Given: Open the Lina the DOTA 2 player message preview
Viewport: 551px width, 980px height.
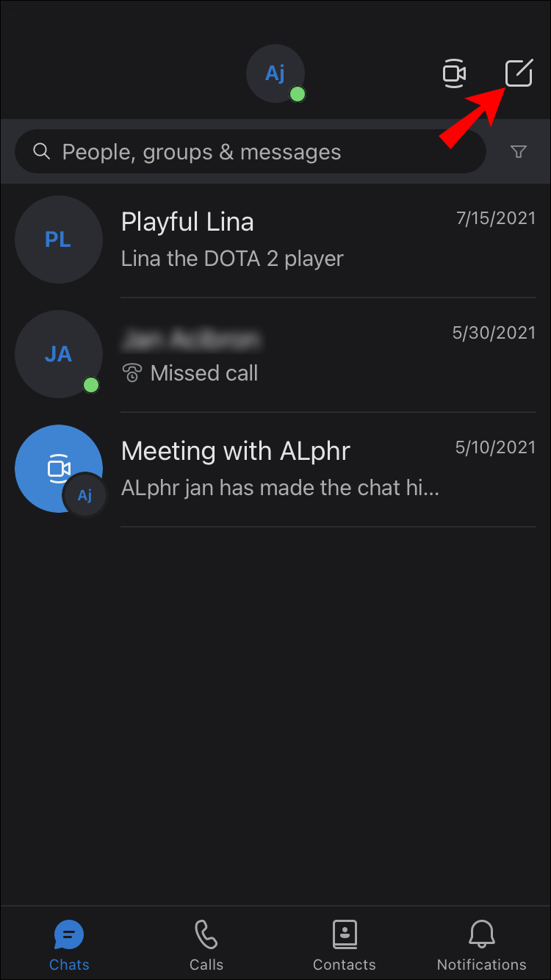Looking at the screenshot, I should point(232,259).
